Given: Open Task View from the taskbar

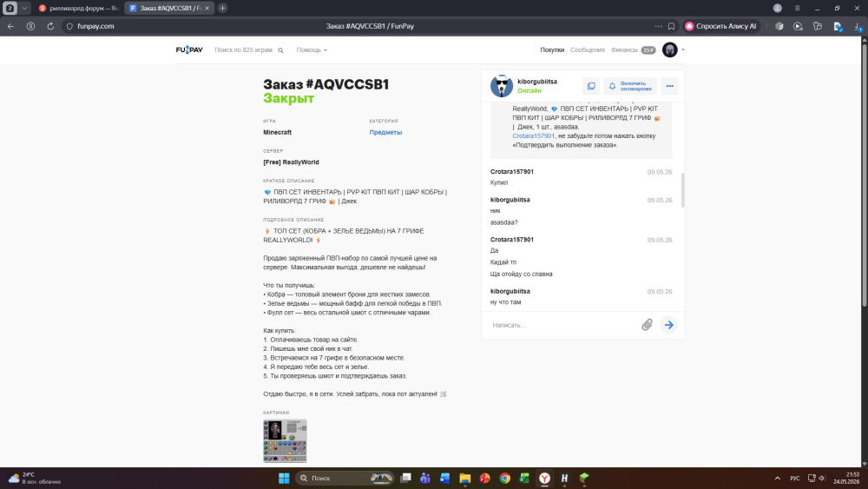Looking at the screenshot, I should [x=405, y=479].
